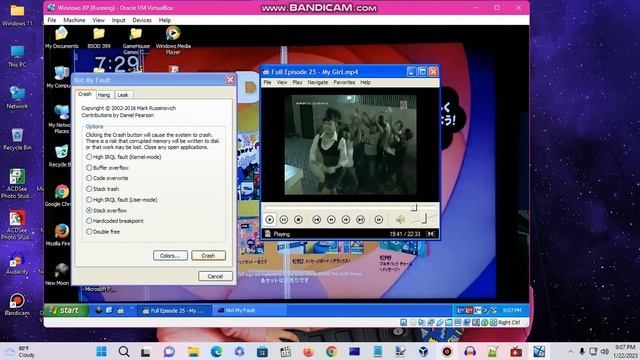Click the video frame in media player
Image resolution: width=640 pixels, height=360 pixels.
350,144
